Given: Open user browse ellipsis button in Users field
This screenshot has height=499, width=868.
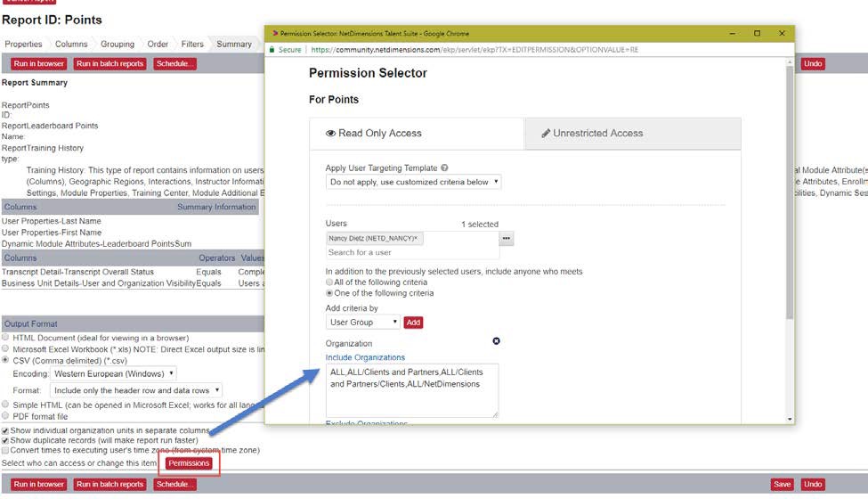Looking at the screenshot, I should tap(506, 239).
